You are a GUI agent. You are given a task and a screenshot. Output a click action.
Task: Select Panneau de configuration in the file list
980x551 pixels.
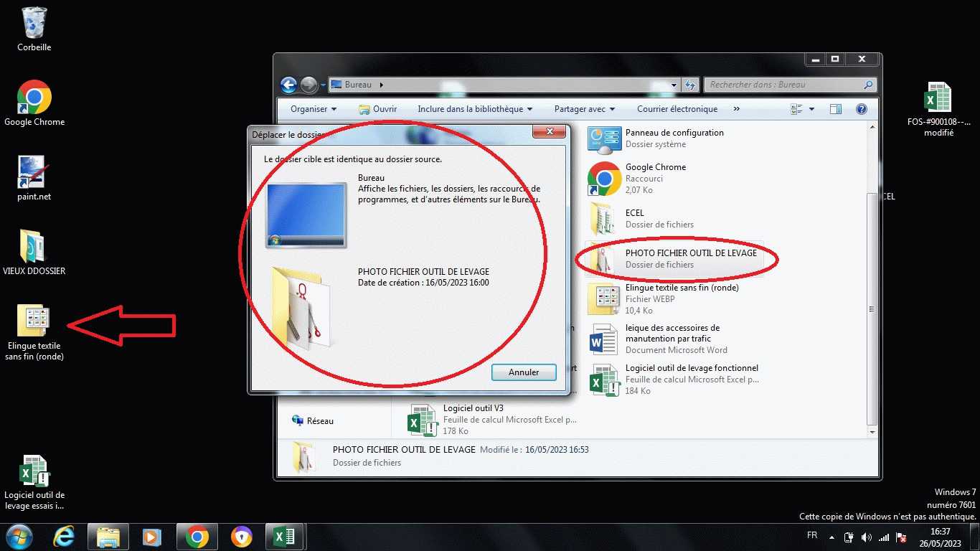pyautogui.click(x=674, y=138)
